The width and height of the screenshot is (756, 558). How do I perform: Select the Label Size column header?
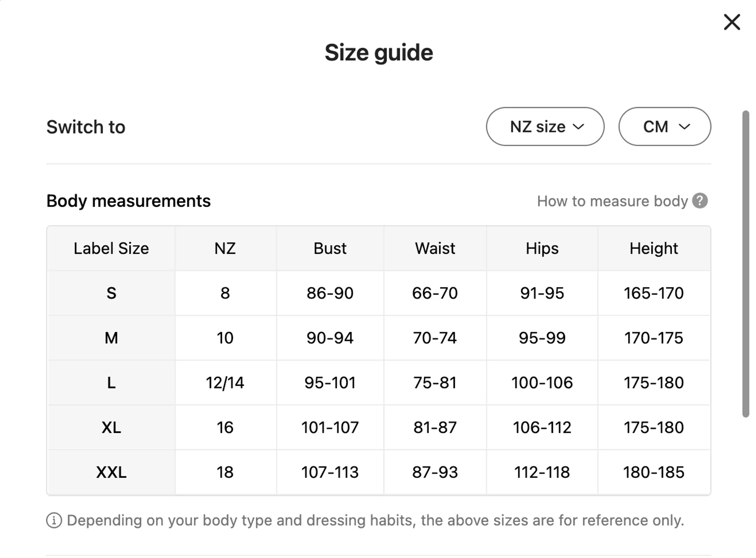click(111, 249)
